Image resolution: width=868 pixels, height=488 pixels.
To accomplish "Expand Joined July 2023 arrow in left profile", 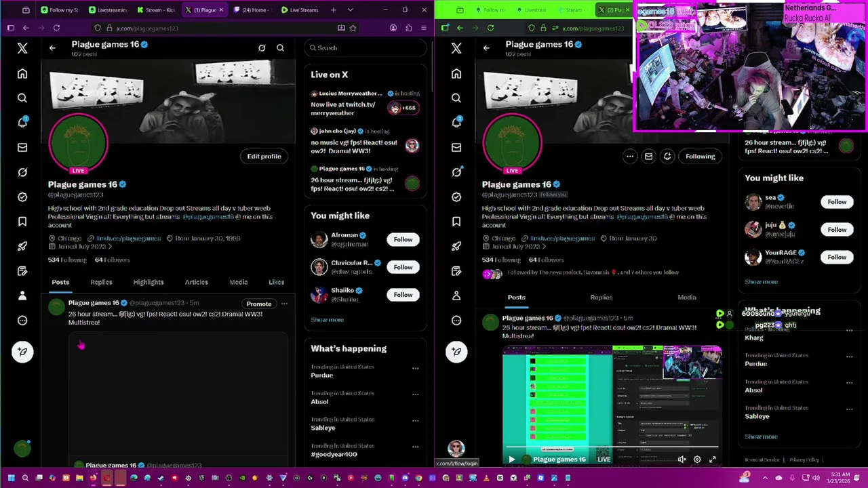I will tap(111, 247).
